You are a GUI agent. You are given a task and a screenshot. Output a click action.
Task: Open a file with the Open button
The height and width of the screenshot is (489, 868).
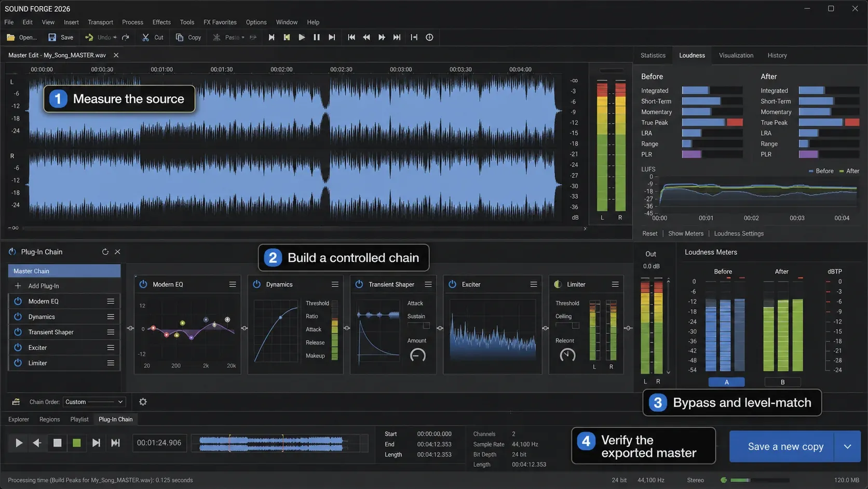(21, 37)
